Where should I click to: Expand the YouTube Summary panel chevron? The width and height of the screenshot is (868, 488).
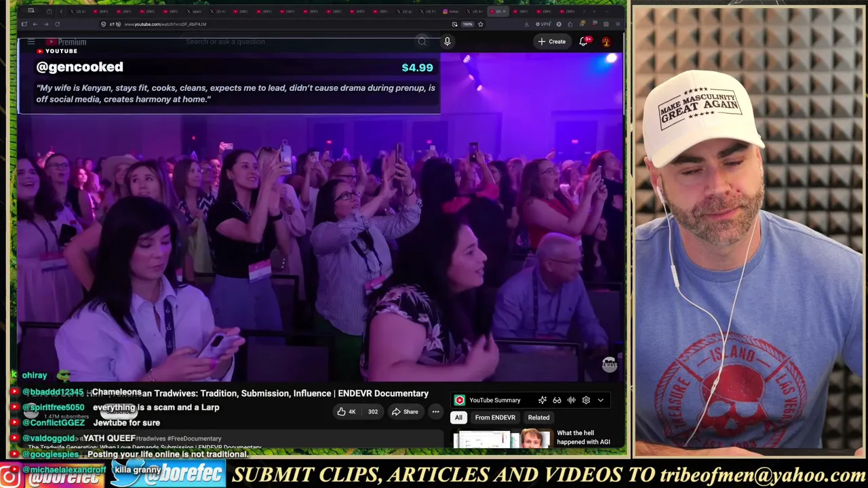[600, 401]
